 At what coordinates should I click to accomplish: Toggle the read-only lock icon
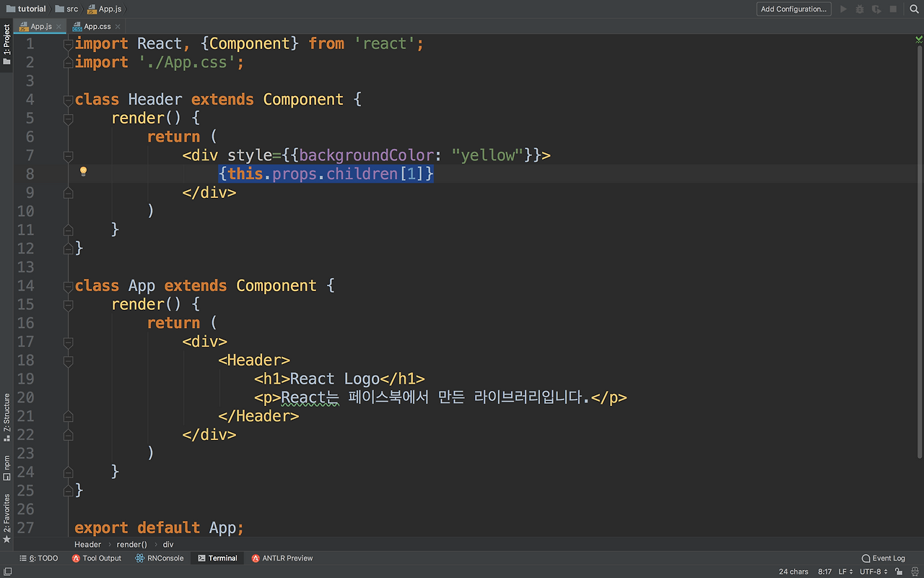(x=897, y=571)
